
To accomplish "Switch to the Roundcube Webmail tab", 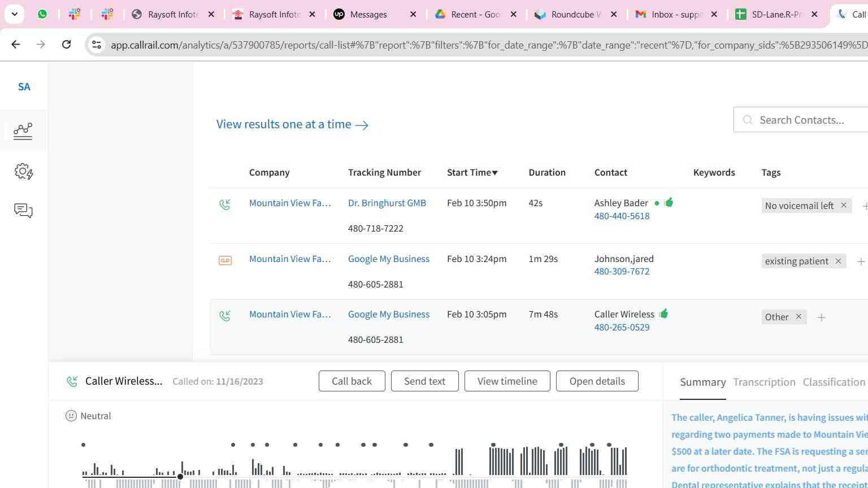I will click(x=576, y=14).
